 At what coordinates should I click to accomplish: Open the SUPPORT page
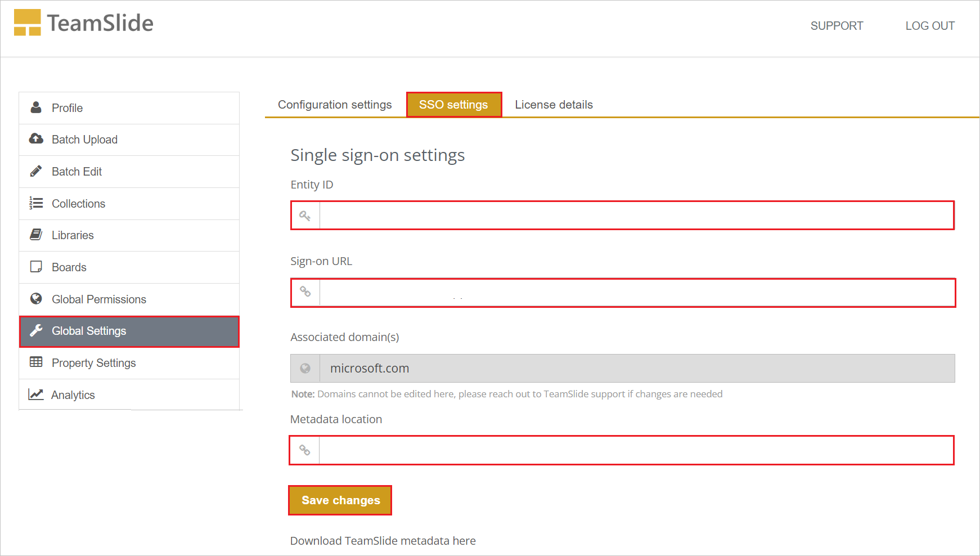pyautogui.click(x=837, y=25)
